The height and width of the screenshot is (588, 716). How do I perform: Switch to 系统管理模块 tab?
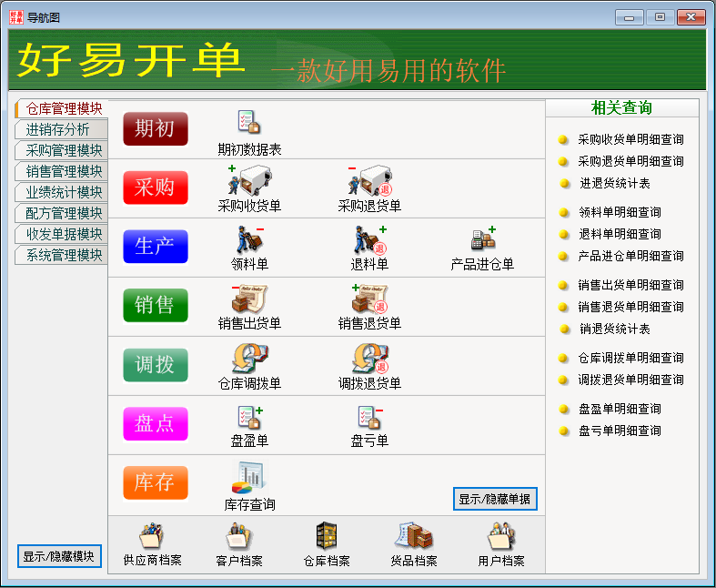[x=64, y=255]
